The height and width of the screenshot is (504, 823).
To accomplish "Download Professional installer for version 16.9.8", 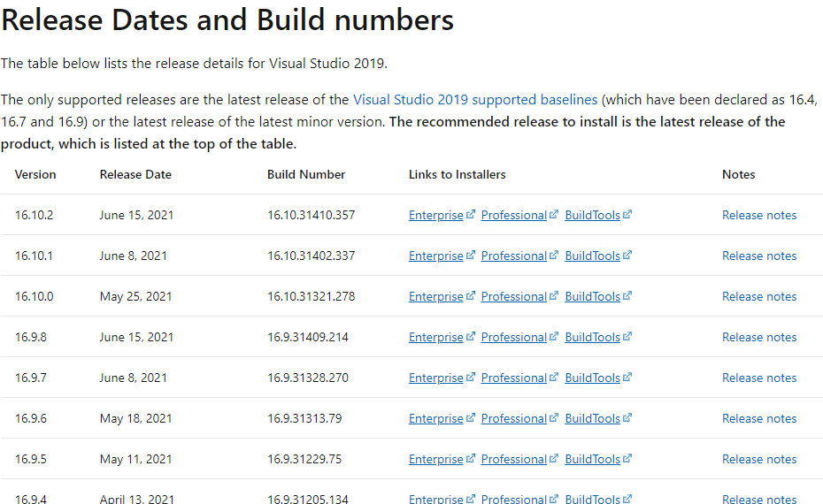I will (513, 337).
